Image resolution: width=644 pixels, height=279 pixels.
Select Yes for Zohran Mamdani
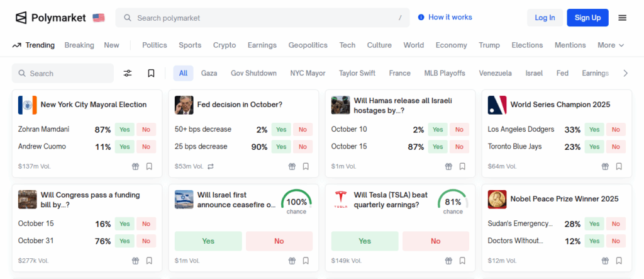coord(125,130)
